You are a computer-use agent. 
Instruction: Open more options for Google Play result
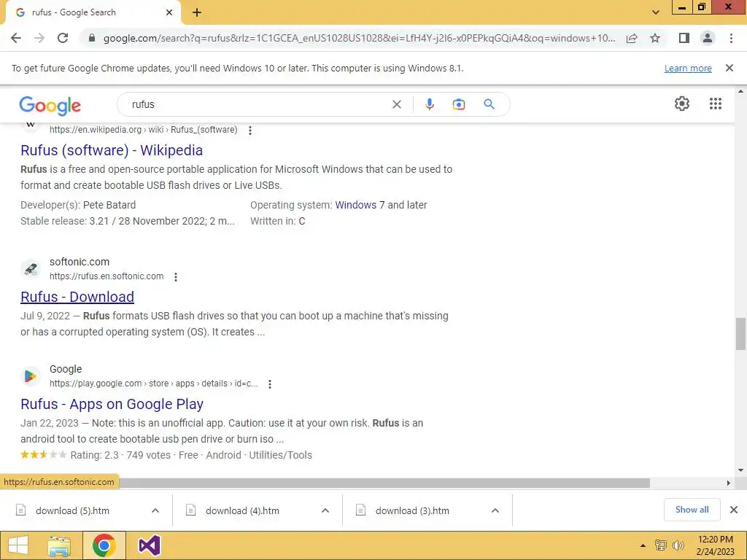[x=270, y=384]
